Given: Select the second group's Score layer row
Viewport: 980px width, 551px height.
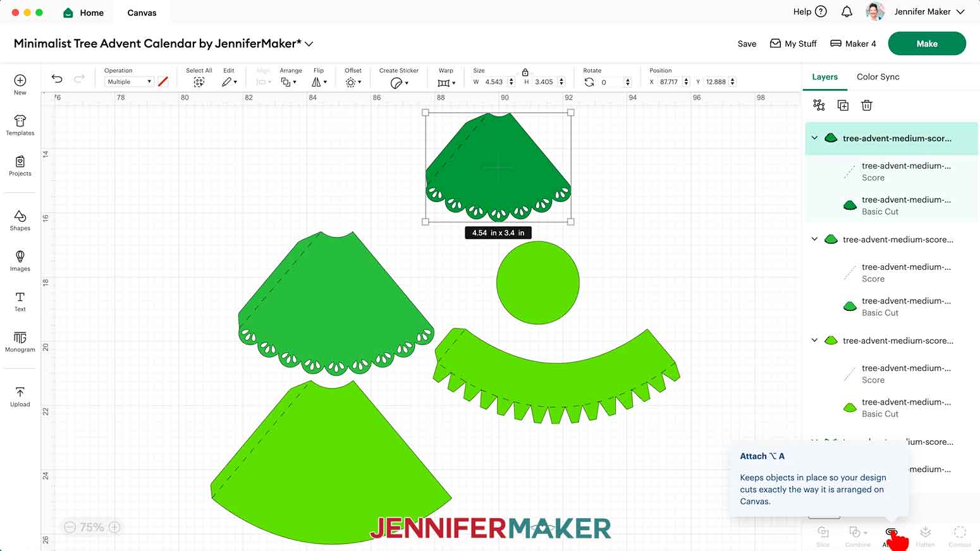Looking at the screenshot, I should tap(891, 273).
